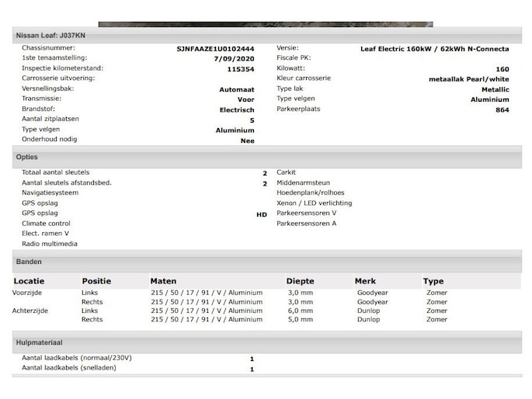
Task: Click the Locatie column header
Action: coord(29,281)
